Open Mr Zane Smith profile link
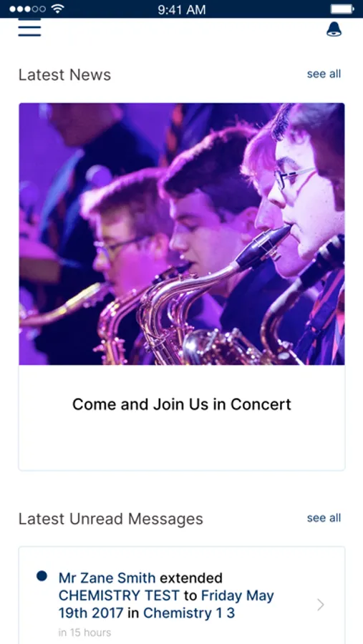Viewport: 363px width, 644px height. click(107, 578)
